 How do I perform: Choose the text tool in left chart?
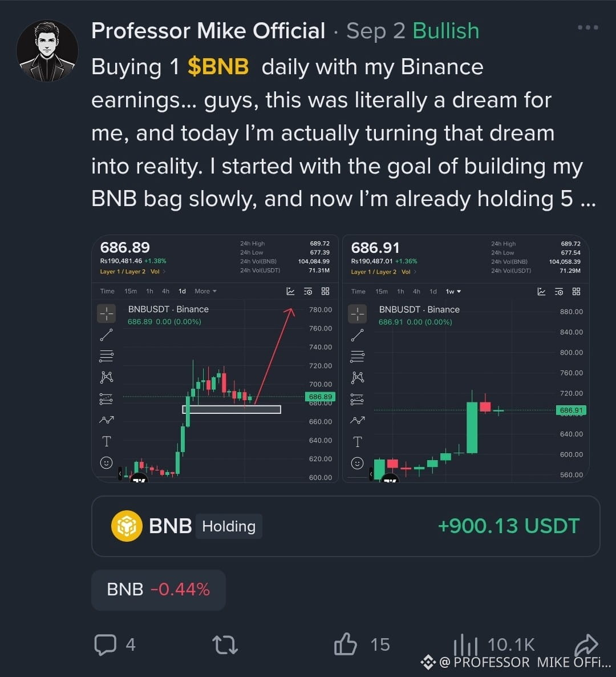tap(106, 441)
